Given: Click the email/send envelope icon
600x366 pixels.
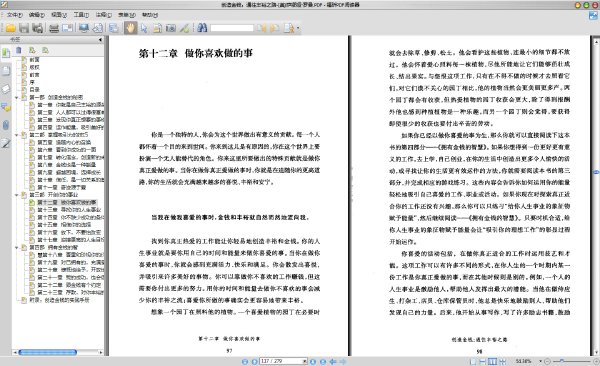Looking at the screenshot, I should coord(67,28).
